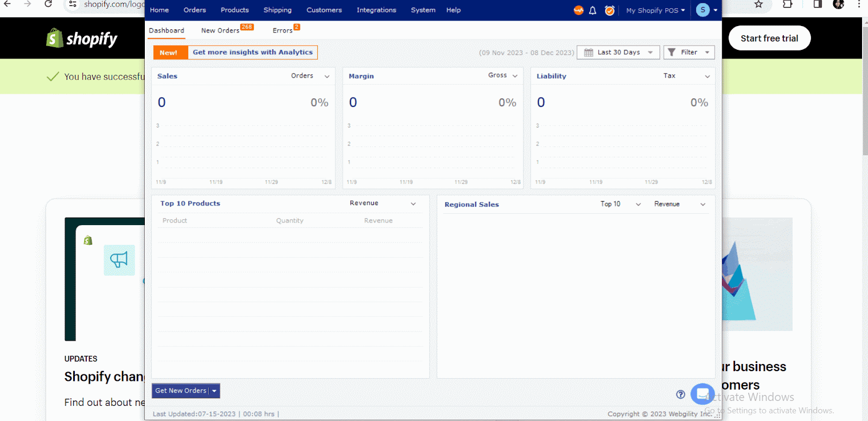Click the megaphone thumbnail on Shopify page

(x=119, y=260)
